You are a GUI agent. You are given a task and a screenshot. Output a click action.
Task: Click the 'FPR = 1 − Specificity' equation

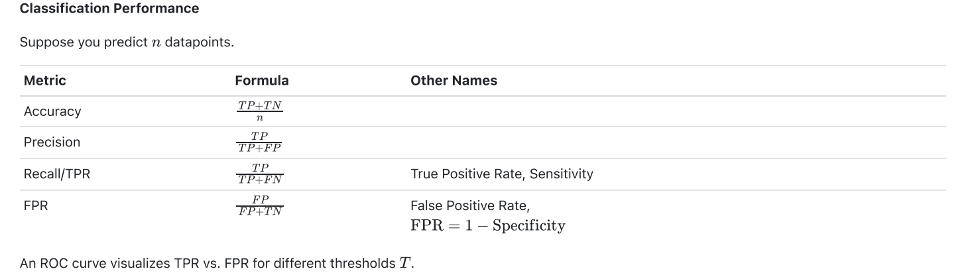tap(487, 225)
